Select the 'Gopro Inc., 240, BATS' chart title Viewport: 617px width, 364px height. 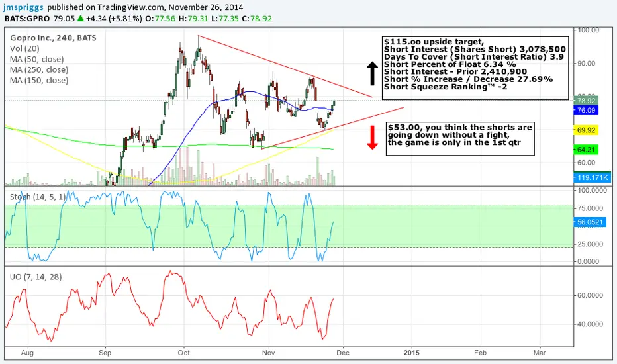(x=53, y=38)
